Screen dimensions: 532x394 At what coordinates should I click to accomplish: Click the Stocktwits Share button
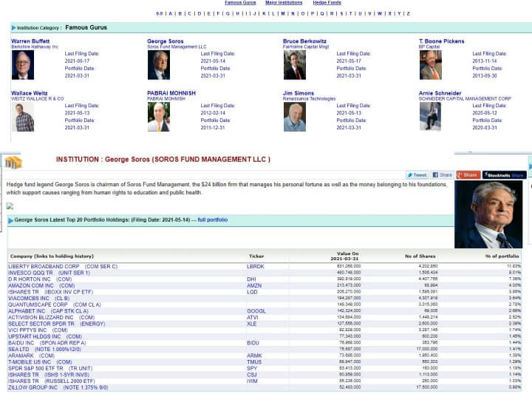(x=505, y=174)
